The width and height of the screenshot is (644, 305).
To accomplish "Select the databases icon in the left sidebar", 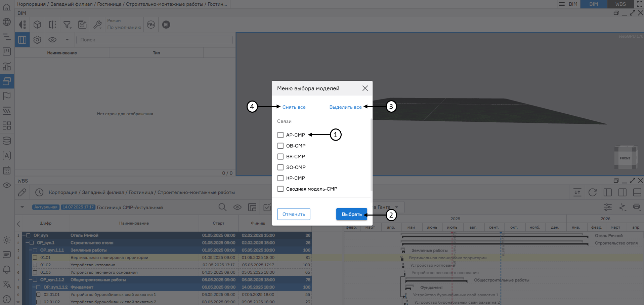I will tap(7, 141).
